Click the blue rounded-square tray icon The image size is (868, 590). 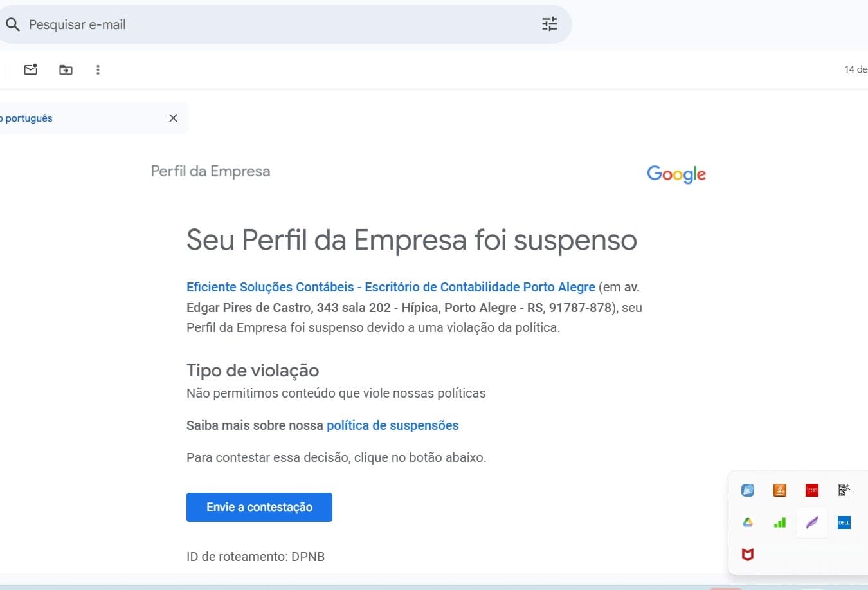(x=748, y=490)
